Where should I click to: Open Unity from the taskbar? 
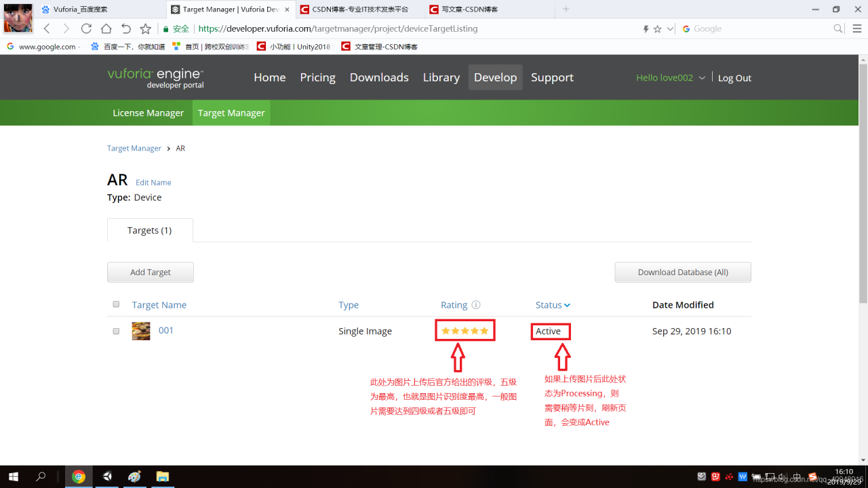[x=107, y=476]
